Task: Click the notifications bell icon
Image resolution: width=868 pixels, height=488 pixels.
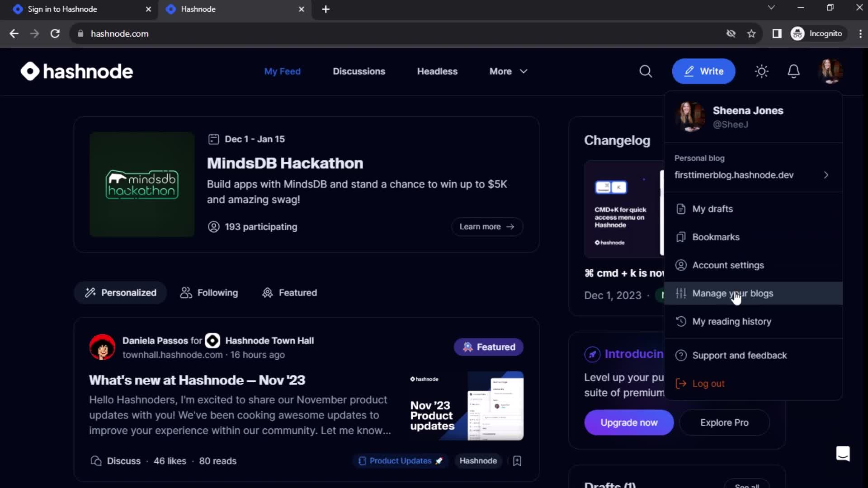Action: (793, 71)
